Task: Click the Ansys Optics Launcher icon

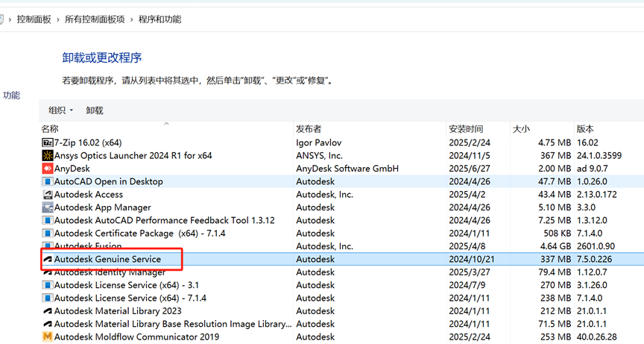Action: pyautogui.click(x=48, y=155)
